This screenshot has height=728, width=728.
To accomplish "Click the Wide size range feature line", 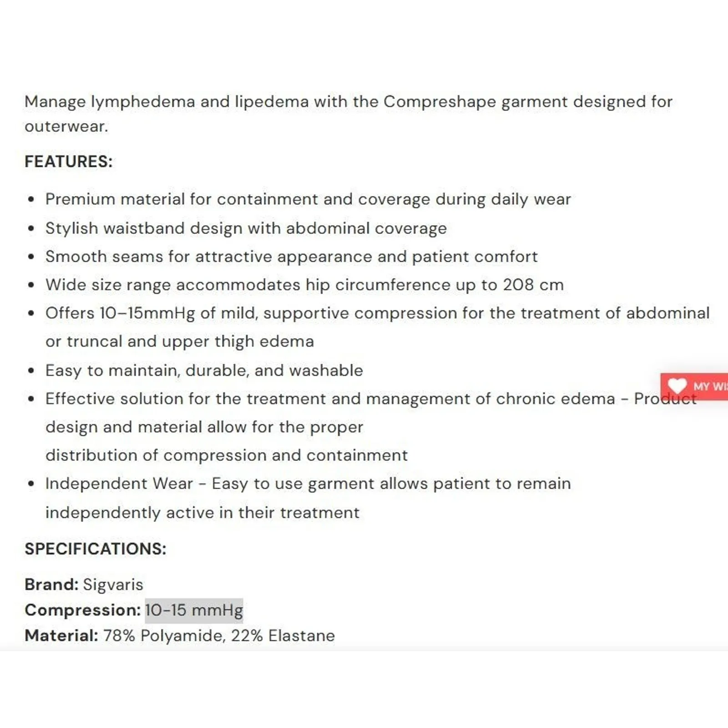I will pos(304,285).
